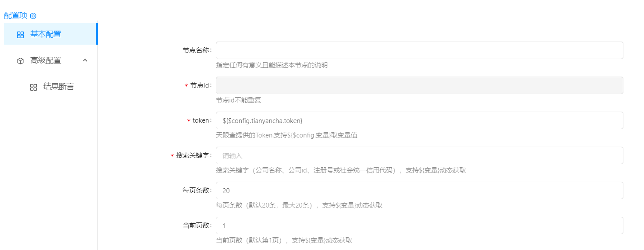
Task: Click the 搜索关键字 required label
Action: pos(193,155)
